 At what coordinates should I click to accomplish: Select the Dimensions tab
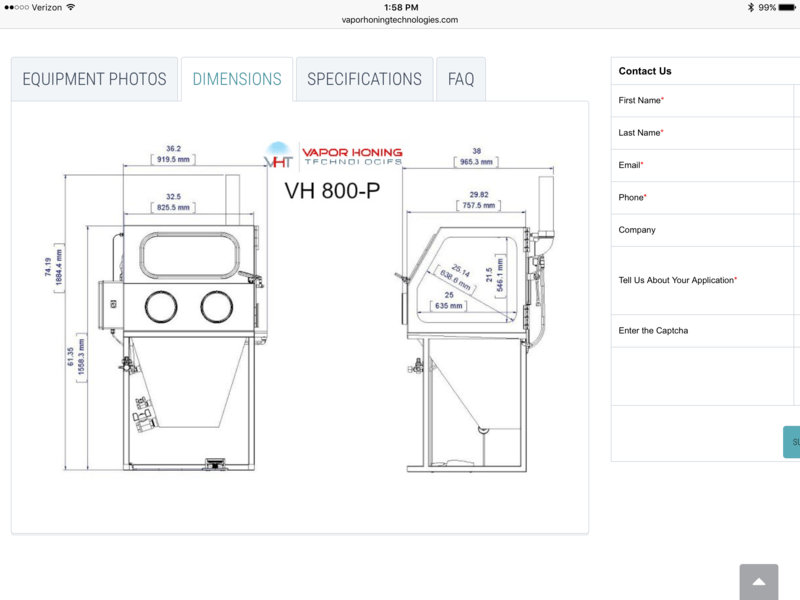pyautogui.click(x=237, y=79)
